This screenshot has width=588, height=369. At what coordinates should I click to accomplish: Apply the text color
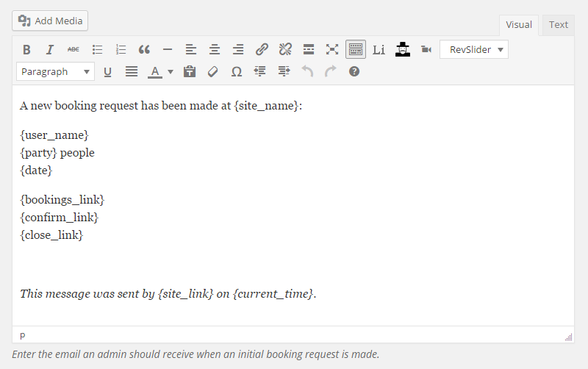pos(155,71)
